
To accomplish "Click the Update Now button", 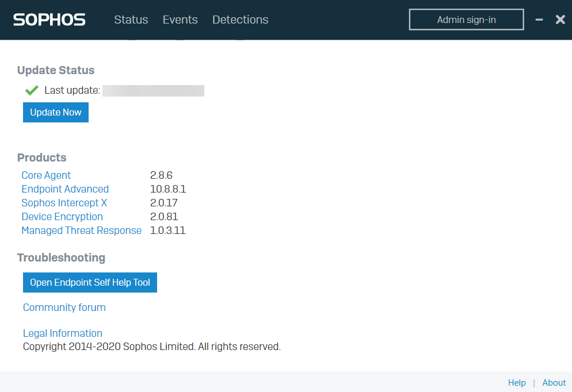I will coord(56,112).
